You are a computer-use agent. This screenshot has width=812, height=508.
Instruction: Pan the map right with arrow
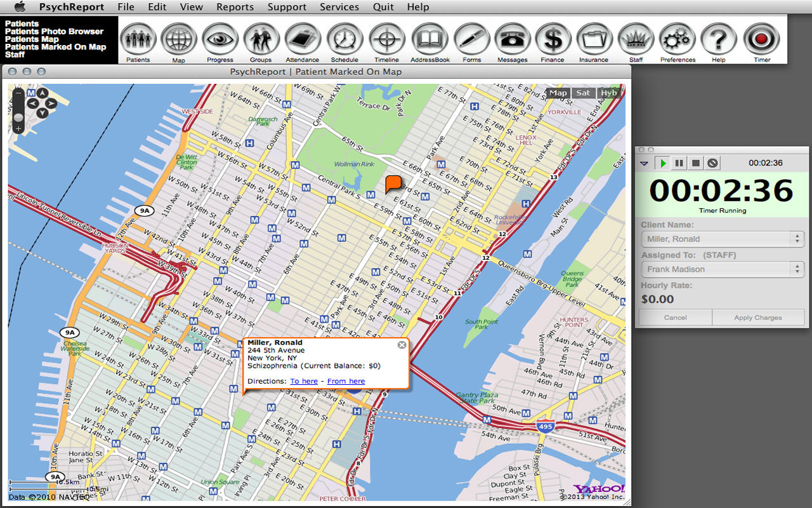52,103
